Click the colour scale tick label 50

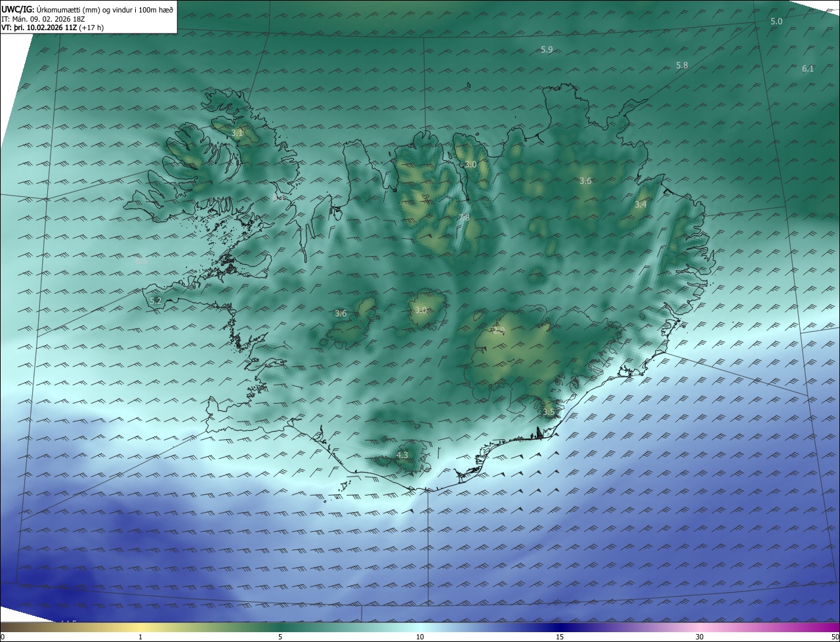[835, 637]
